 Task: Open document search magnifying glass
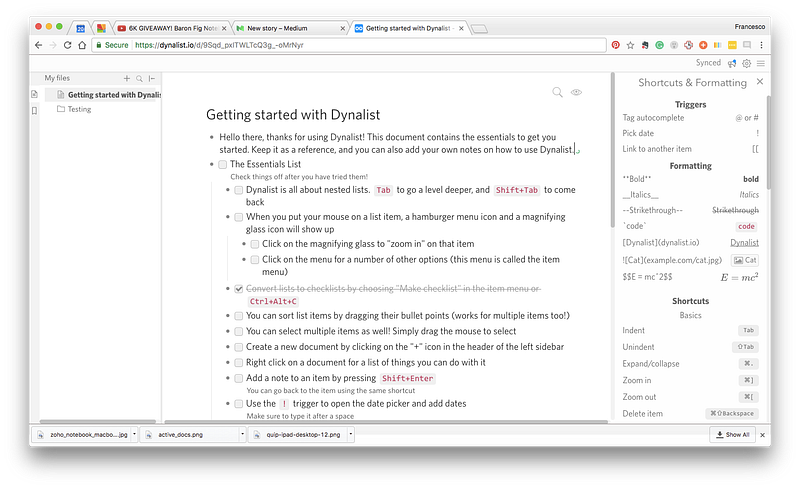coord(557,92)
